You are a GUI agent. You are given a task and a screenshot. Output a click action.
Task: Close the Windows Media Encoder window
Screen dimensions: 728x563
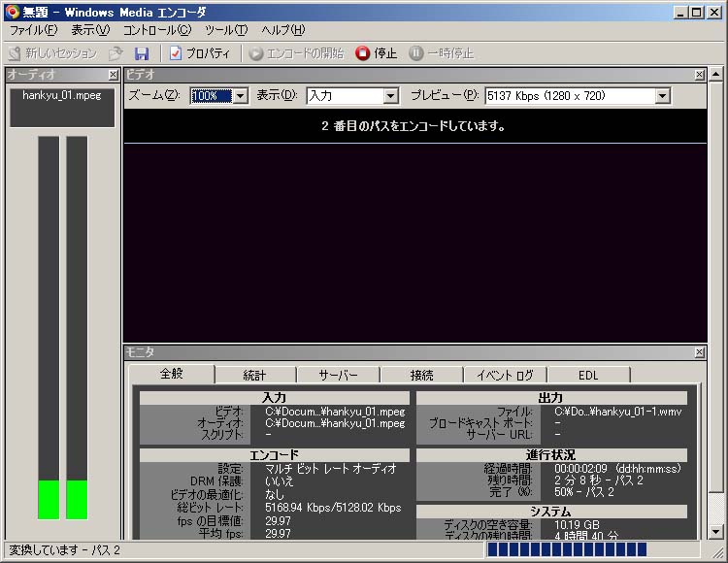[x=714, y=13]
